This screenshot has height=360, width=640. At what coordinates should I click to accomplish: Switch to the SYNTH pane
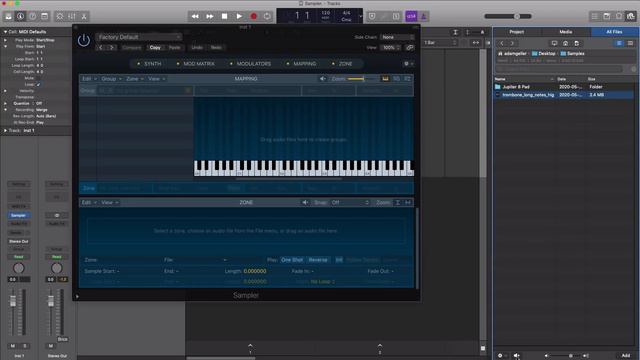click(149, 64)
